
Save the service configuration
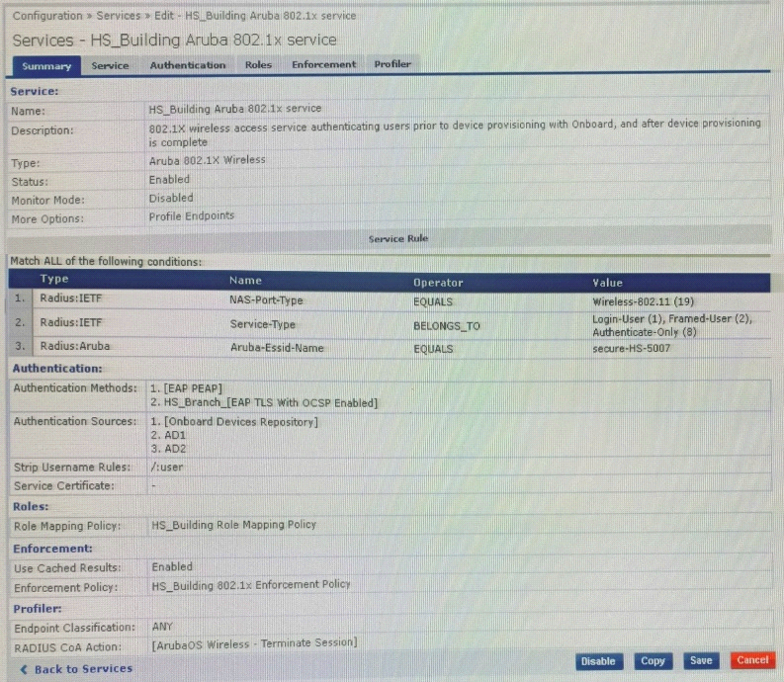coord(701,661)
